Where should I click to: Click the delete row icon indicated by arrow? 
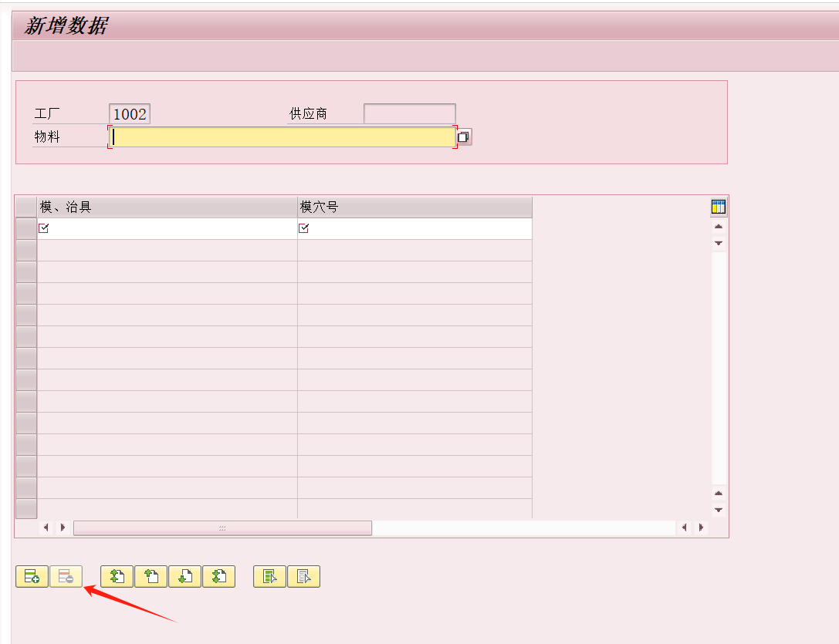66,576
